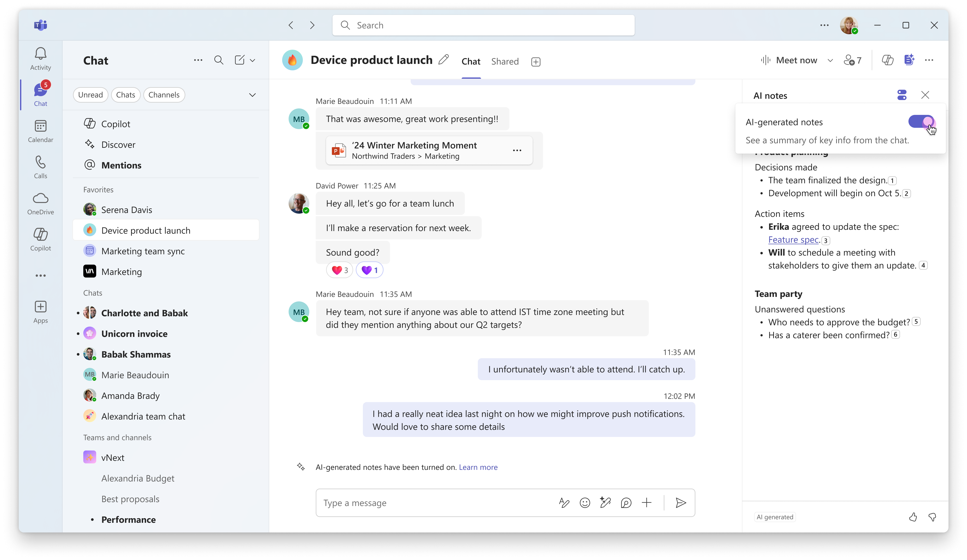Screen dimensions: 967x560
Task: Open Marketing team sync chat
Action: [x=166, y=251]
